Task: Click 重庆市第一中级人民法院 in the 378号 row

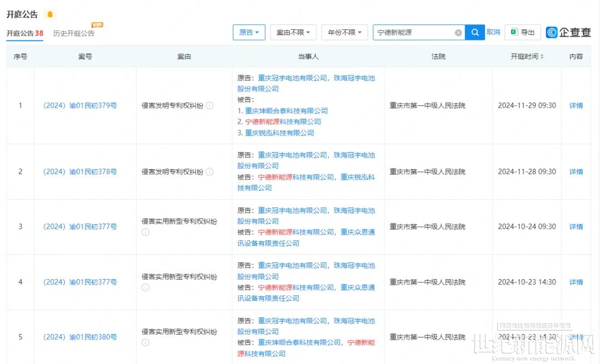Action: pos(427,171)
